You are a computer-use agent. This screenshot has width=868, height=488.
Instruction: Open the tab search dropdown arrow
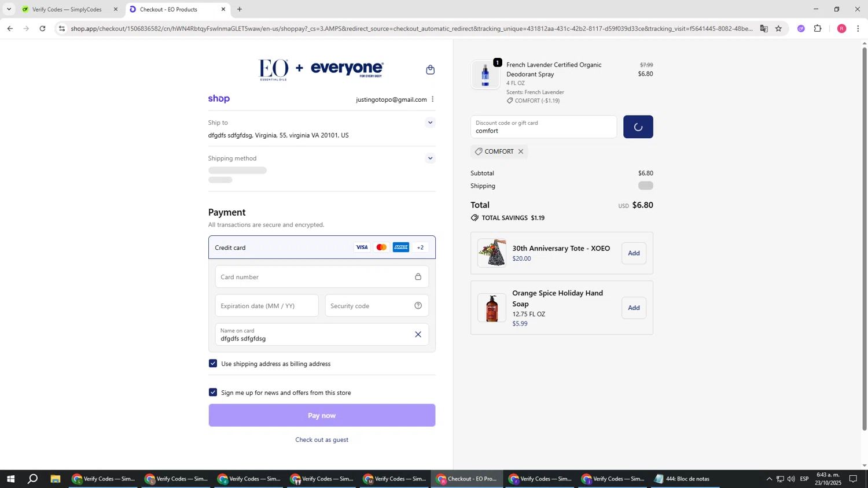(9, 9)
